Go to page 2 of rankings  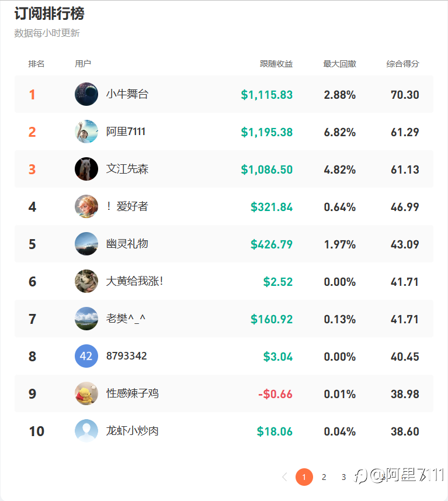(x=324, y=477)
